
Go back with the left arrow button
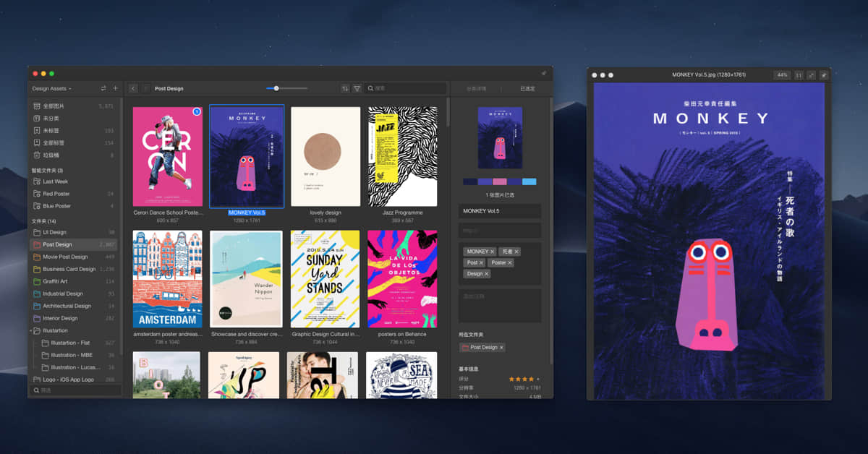pos(133,88)
